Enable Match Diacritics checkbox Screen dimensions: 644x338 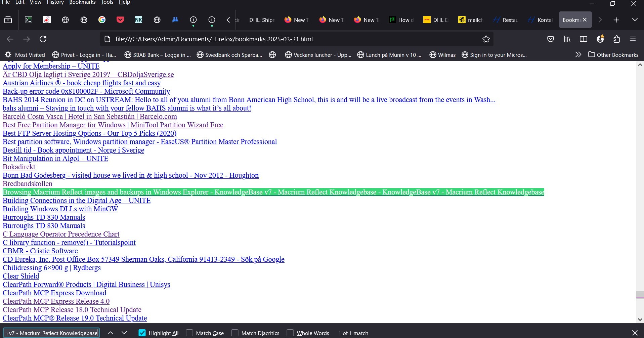point(235,333)
